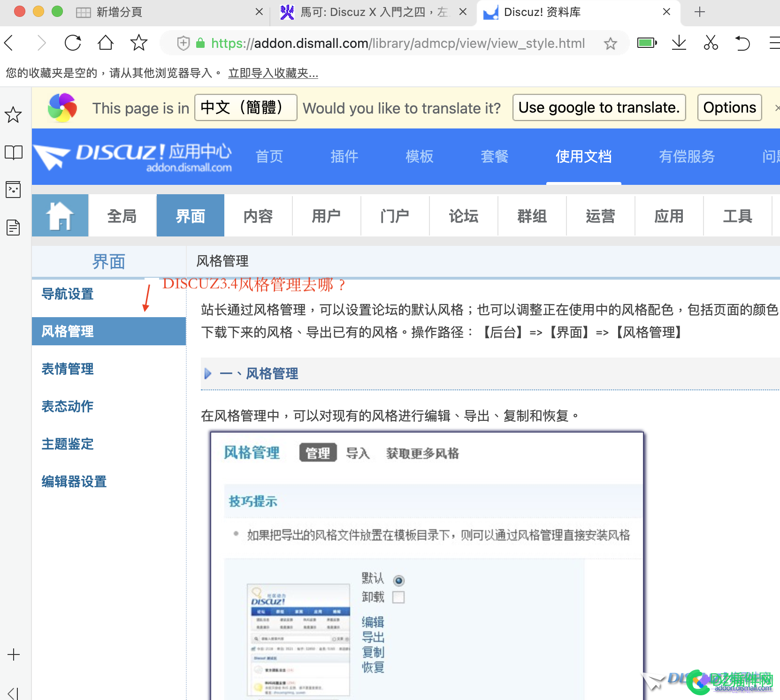Click the 管理 button in screenshot
Viewport: 780px width, 700px height.
(318, 453)
